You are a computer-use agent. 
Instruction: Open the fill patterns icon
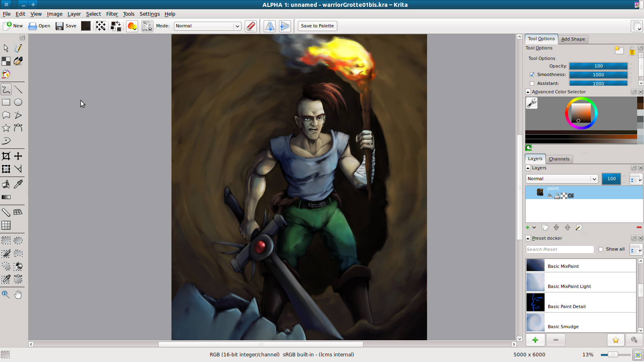(x=101, y=26)
